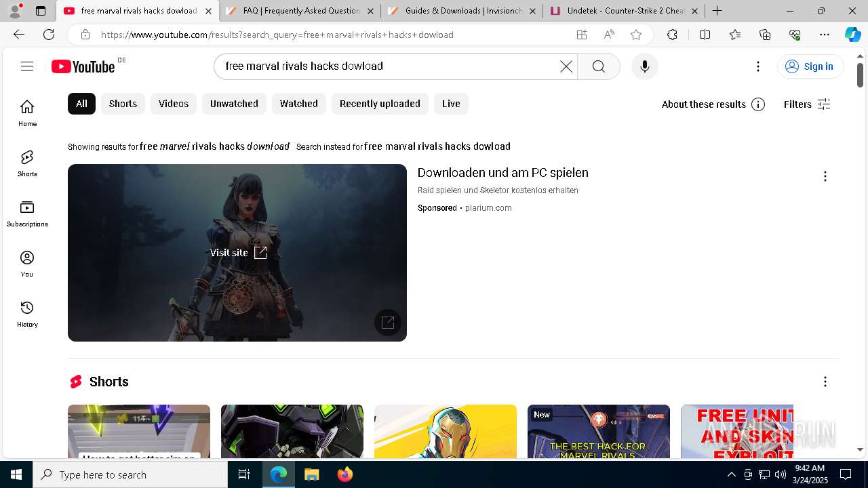Go back in the browser
Viewport: 868px width, 488px height.
point(19,35)
